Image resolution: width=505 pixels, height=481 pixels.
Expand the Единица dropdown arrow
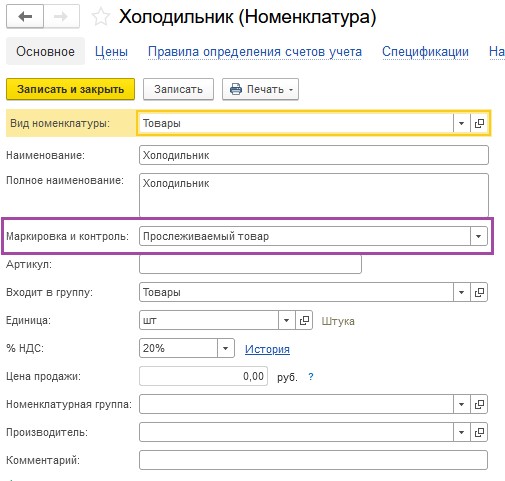(x=287, y=320)
